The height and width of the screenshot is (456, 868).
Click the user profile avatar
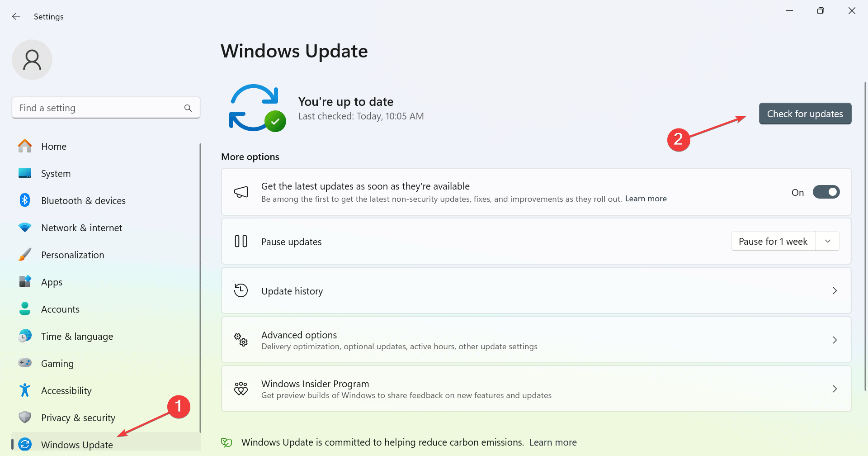pos(32,59)
